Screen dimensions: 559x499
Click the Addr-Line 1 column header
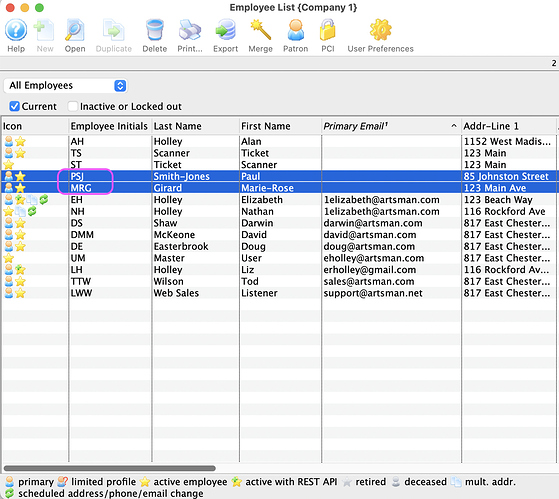(x=509, y=126)
